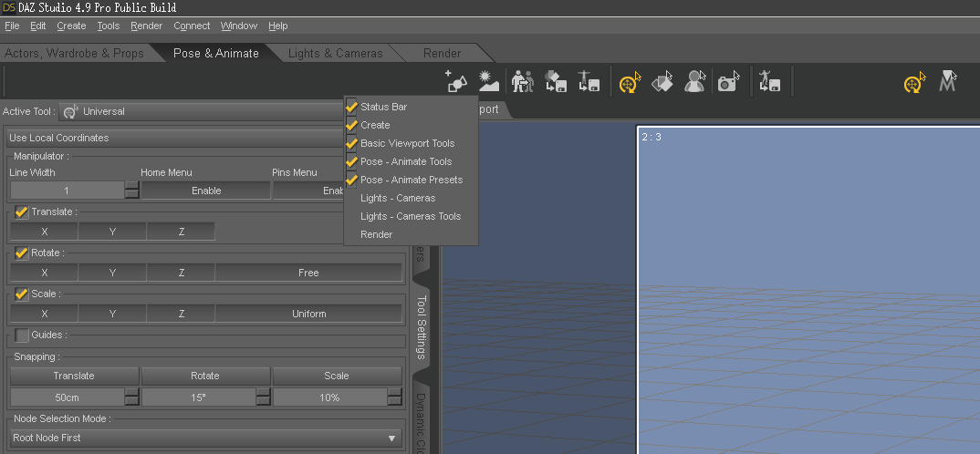Click the Snapping Scale button
The height and width of the screenshot is (454, 980).
(337, 376)
